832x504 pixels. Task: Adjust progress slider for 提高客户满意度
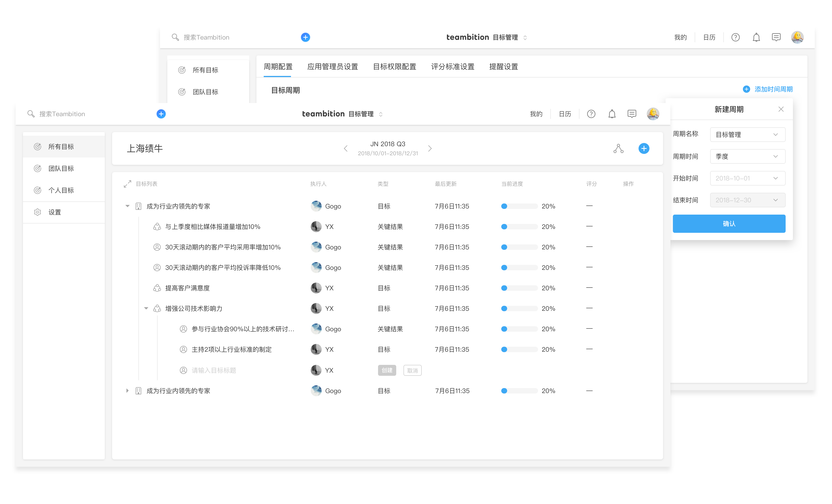519,288
